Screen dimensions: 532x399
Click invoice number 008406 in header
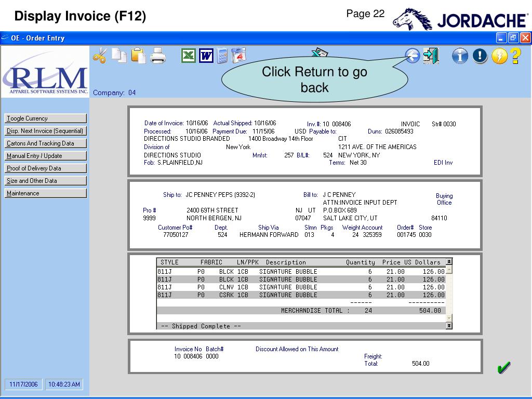pyautogui.click(x=341, y=124)
